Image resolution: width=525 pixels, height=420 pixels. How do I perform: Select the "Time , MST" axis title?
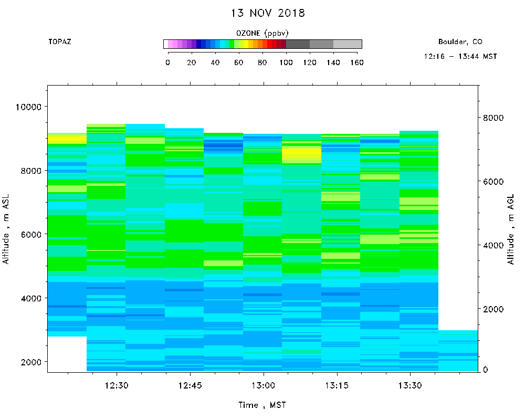pos(262,405)
